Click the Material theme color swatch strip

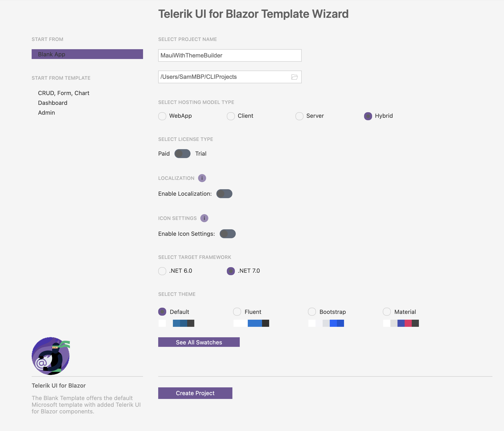pyautogui.click(x=401, y=323)
